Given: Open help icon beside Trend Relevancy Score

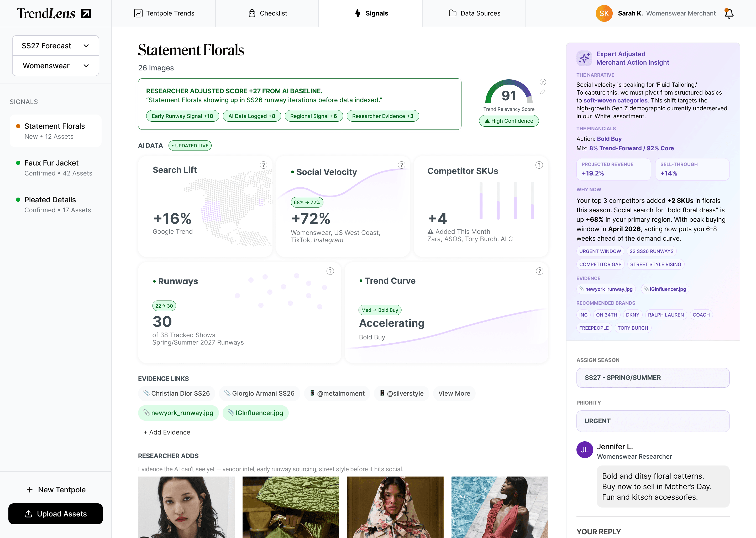Looking at the screenshot, I should click(543, 82).
